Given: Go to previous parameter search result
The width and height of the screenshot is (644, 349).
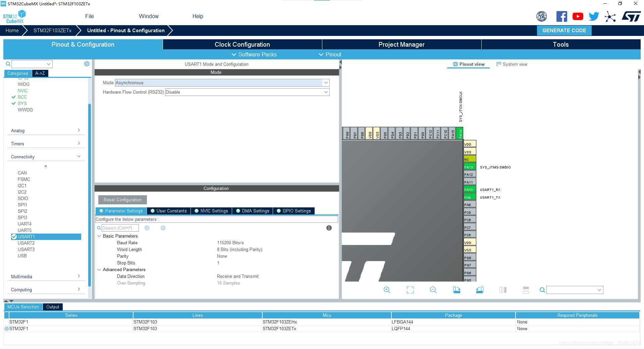Looking at the screenshot, I should tap(147, 228).
